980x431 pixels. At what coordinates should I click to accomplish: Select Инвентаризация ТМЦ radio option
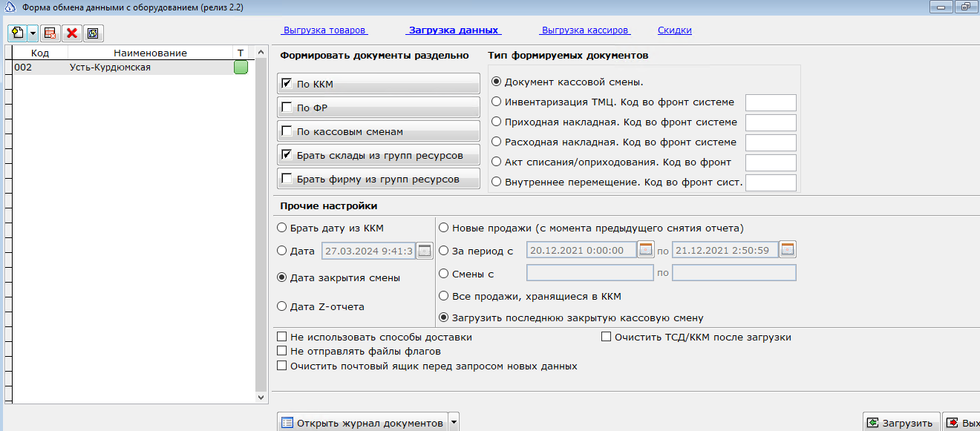pos(497,102)
